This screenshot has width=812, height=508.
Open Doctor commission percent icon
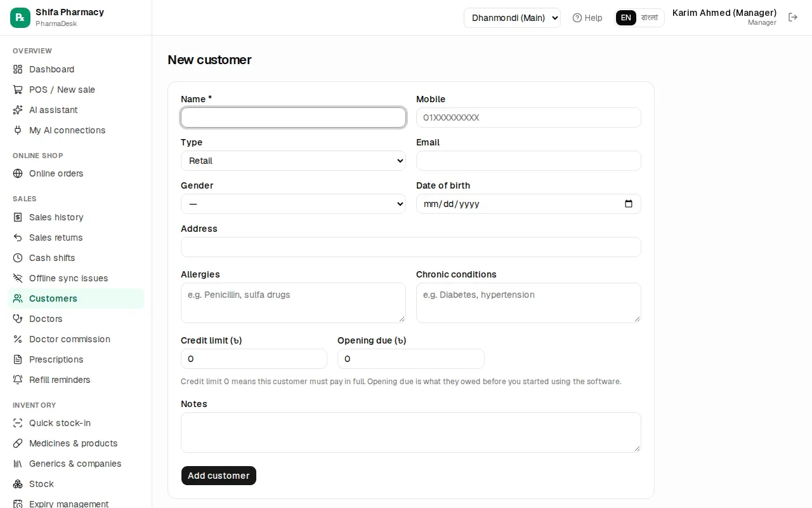(x=18, y=339)
